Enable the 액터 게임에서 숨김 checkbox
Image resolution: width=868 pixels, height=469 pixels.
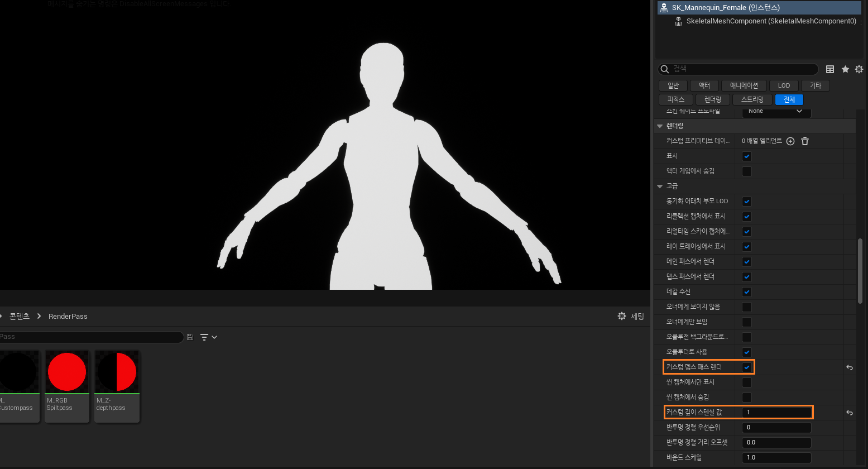tap(746, 171)
